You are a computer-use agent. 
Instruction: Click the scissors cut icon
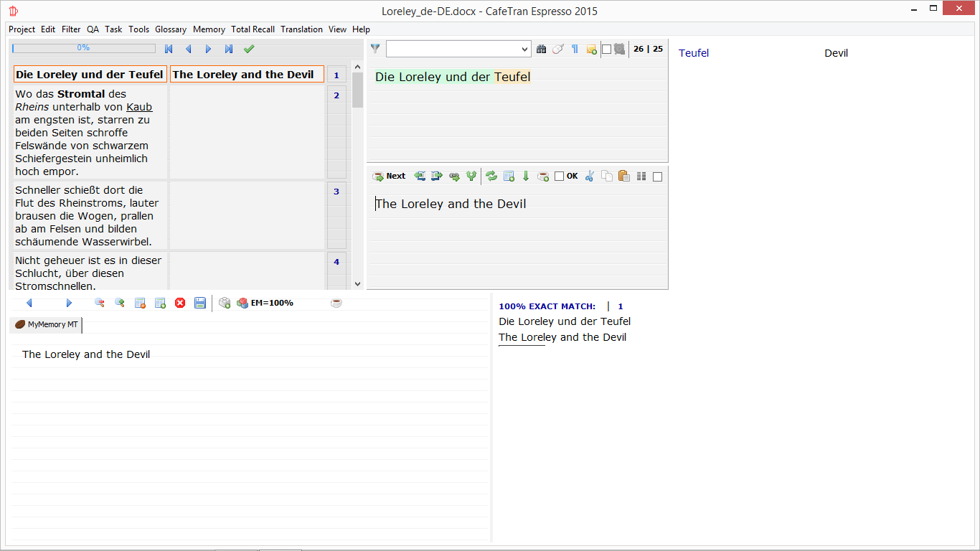pyautogui.click(x=590, y=176)
